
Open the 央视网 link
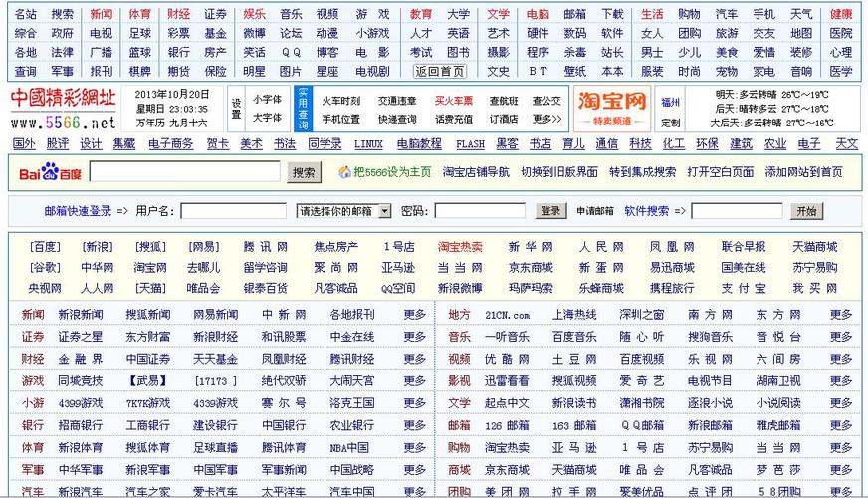pos(45,288)
